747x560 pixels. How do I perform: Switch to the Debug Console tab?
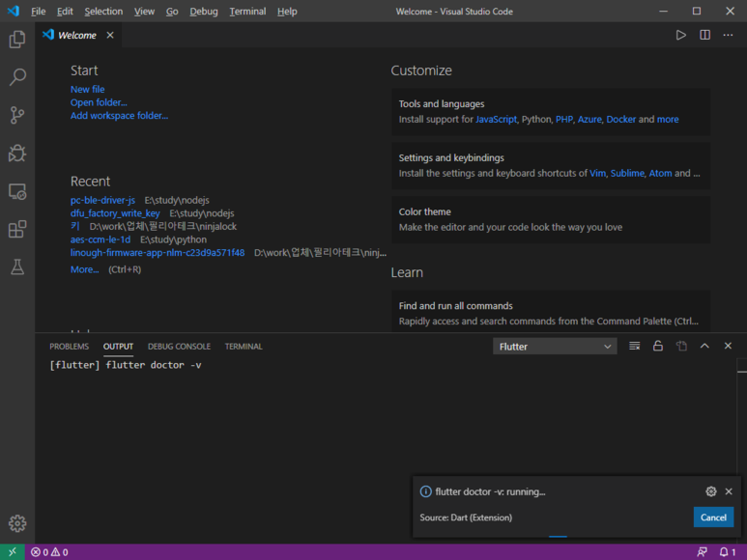coord(179,347)
